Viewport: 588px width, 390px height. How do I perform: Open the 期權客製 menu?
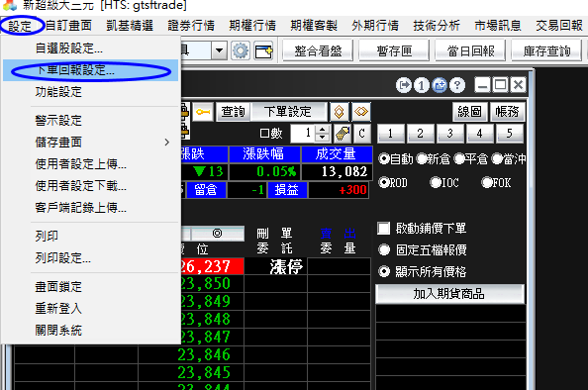(x=314, y=26)
